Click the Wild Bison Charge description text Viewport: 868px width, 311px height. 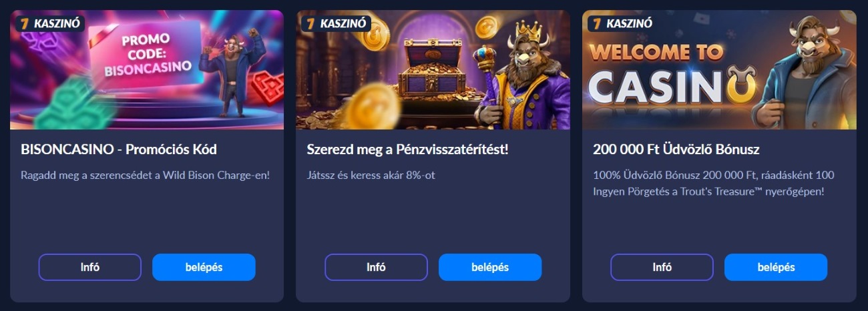pos(145,176)
